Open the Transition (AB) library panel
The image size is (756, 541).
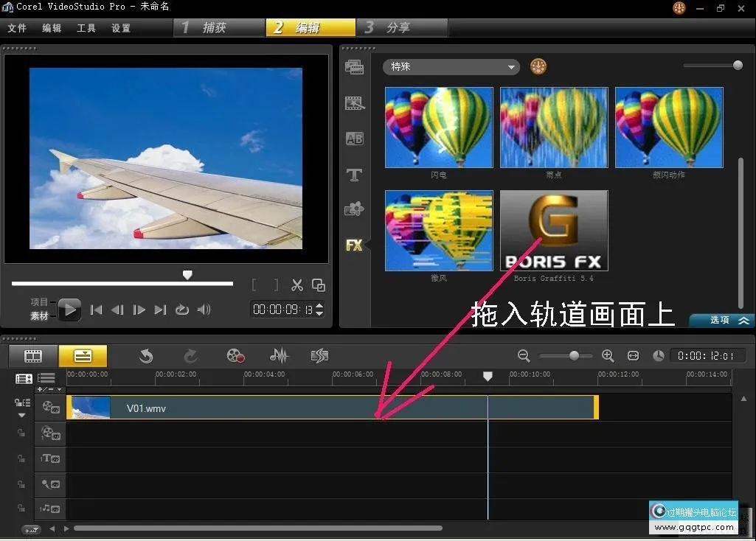tap(355, 139)
